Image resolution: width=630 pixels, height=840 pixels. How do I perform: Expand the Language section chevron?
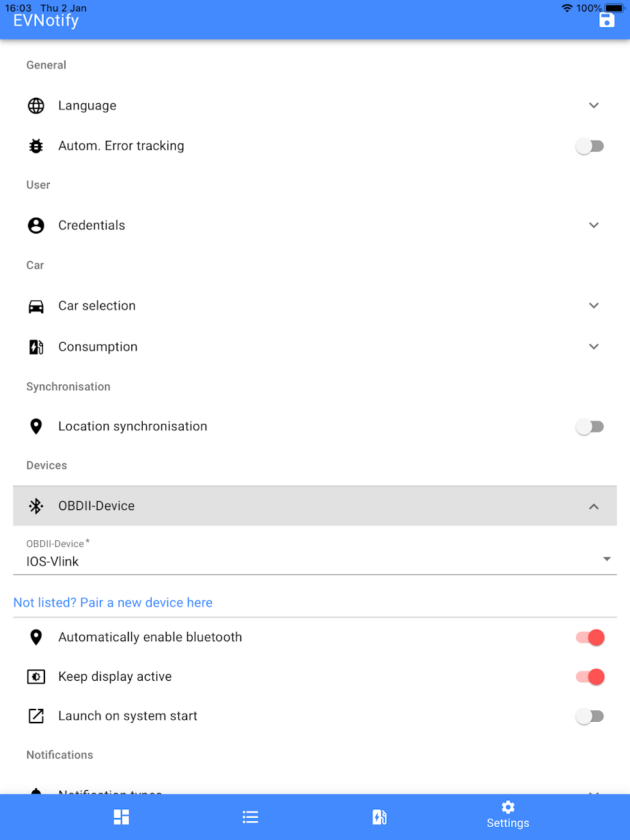[x=594, y=106]
